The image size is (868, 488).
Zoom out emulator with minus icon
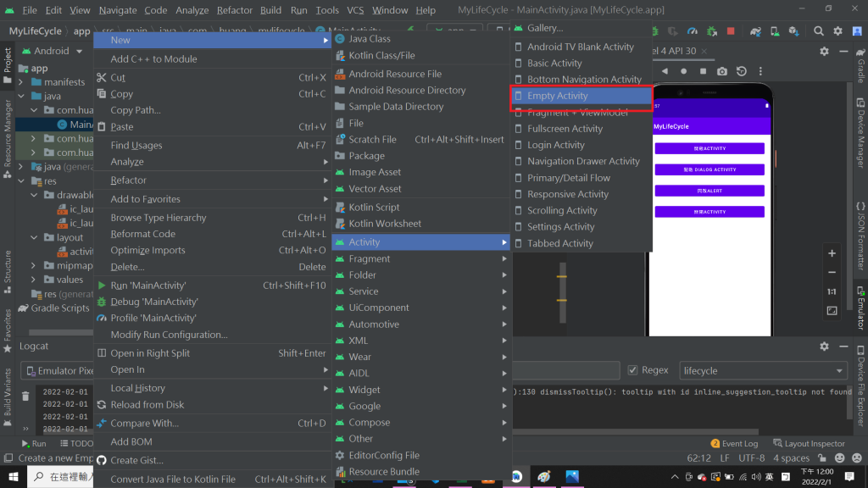point(832,272)
